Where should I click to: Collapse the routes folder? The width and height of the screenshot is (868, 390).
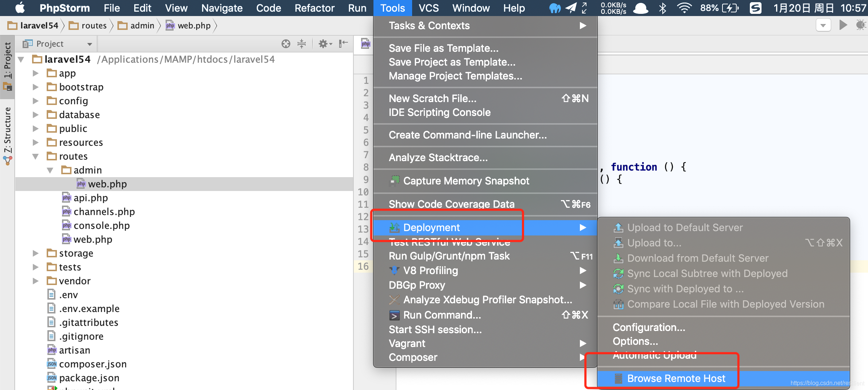pyautogui.click(x=35, y=156)
